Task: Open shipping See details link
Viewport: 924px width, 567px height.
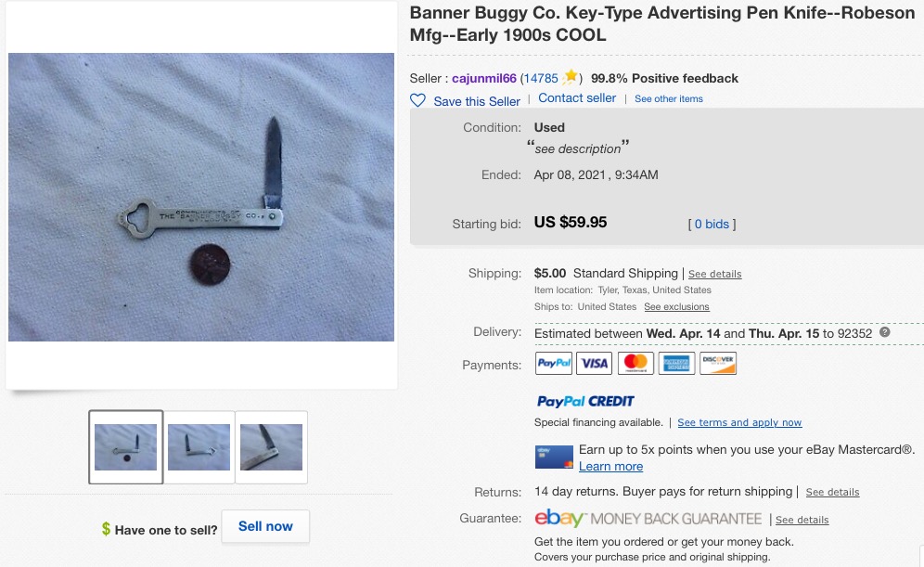Action: [x=715, y=274]
